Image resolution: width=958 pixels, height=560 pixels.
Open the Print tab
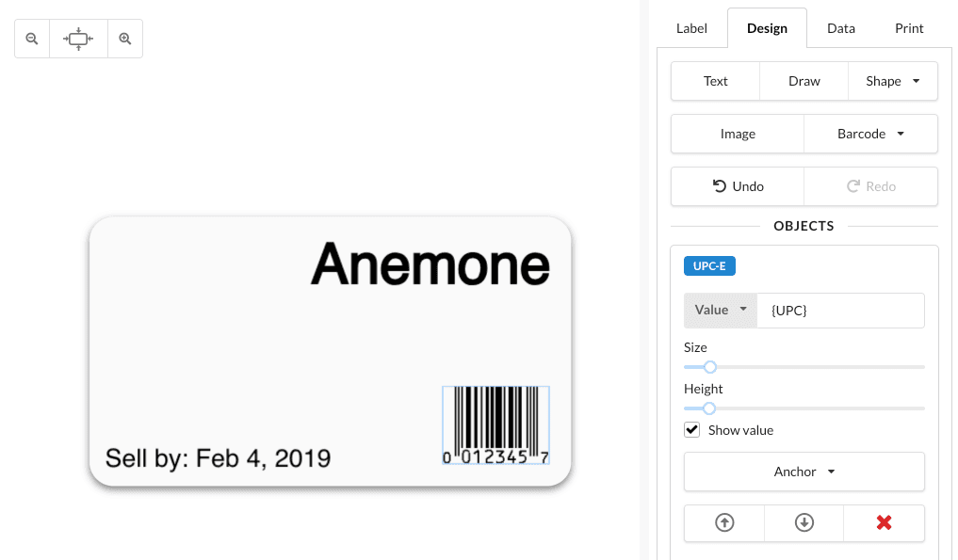908,28
